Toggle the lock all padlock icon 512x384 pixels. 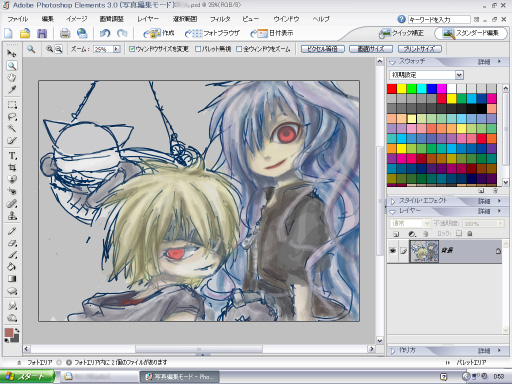470,234
